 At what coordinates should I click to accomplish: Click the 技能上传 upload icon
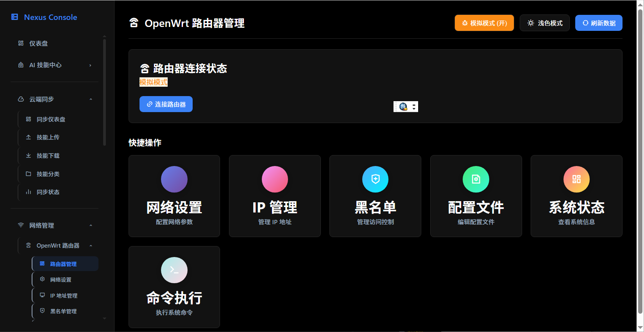coord(29,137)
